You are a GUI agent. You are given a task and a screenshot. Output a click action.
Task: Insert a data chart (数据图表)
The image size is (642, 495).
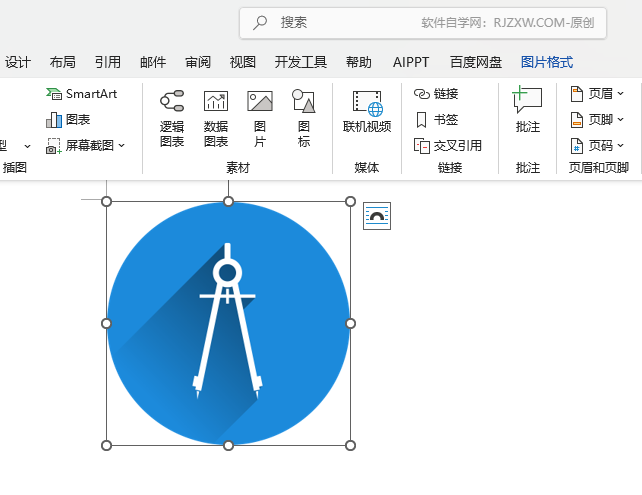216,119
